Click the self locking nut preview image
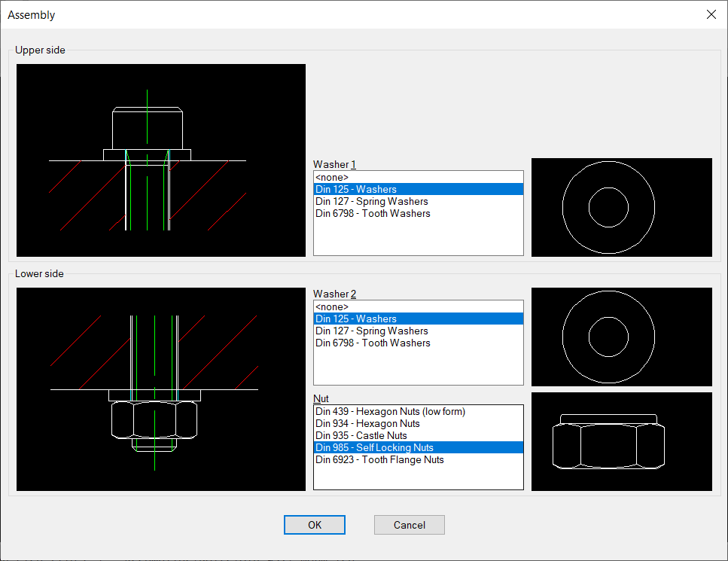 point(622,442)
